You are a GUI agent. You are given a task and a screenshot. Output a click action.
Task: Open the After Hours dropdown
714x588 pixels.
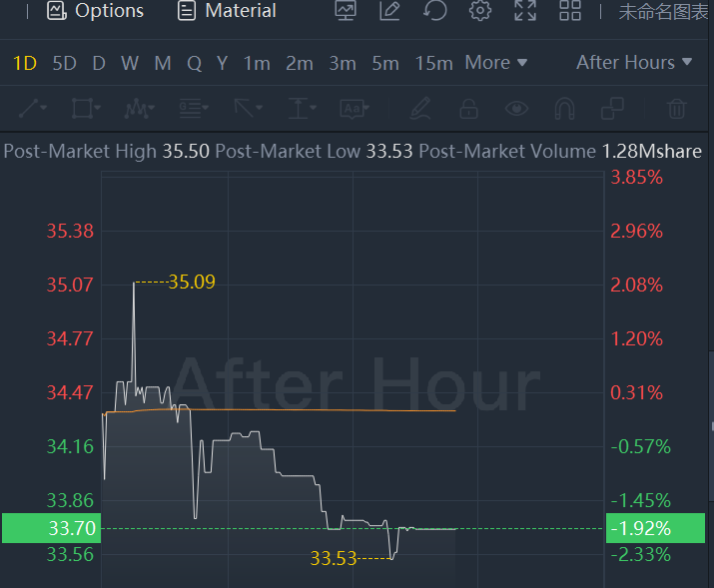click(x=634, y=63)
